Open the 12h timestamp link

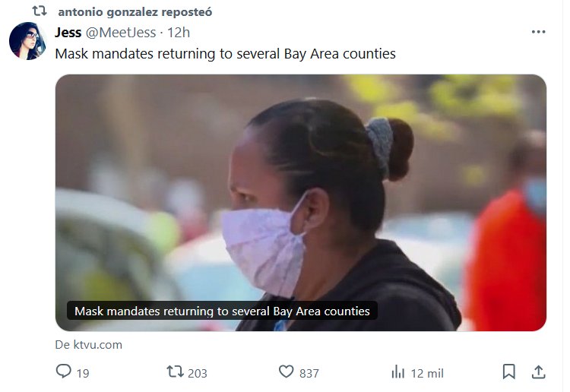pyautogui.click(x=179, y=33)
